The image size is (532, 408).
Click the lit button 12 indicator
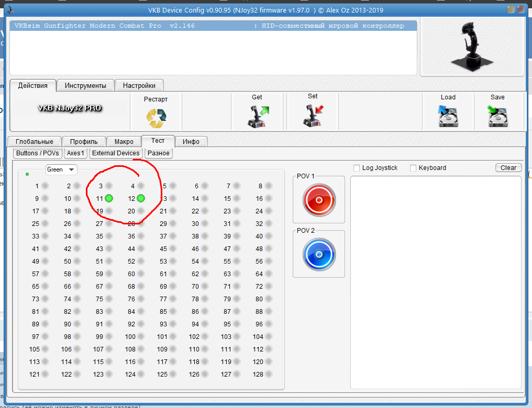coord(141,198)
